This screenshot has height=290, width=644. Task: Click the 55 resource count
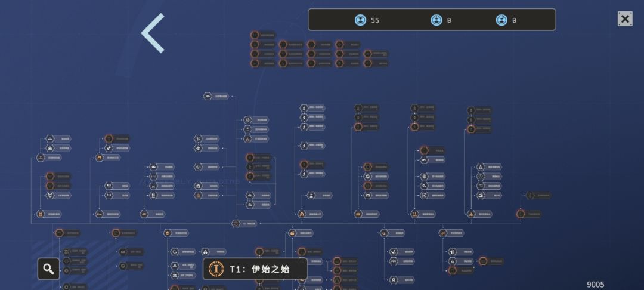(375, 20)
